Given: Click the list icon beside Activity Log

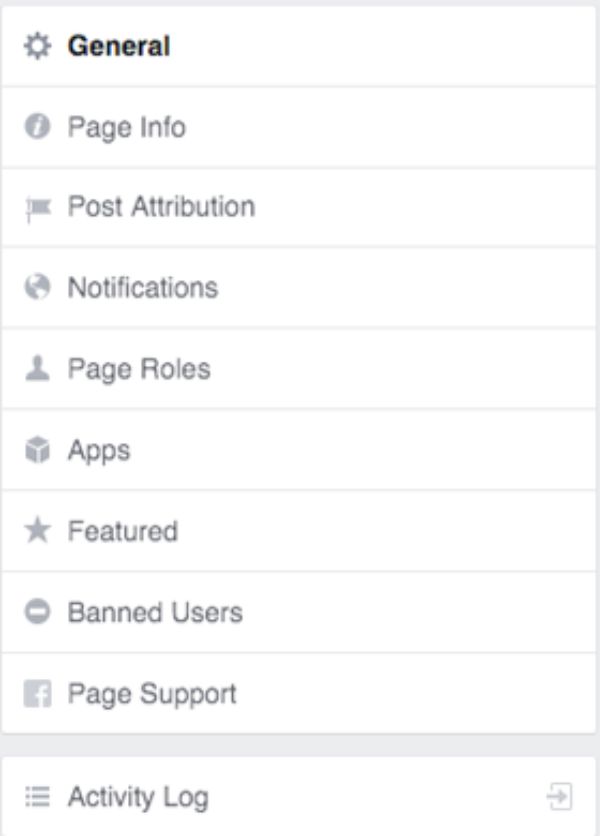Looking at the screenshot, I should (x=37, y=797).
